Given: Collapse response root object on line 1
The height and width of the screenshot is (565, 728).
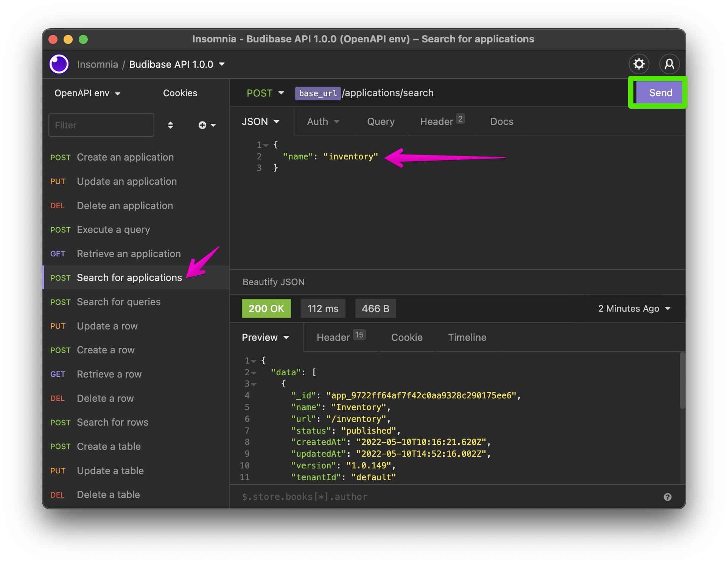Looking at the screenshot, I should 254,361.
